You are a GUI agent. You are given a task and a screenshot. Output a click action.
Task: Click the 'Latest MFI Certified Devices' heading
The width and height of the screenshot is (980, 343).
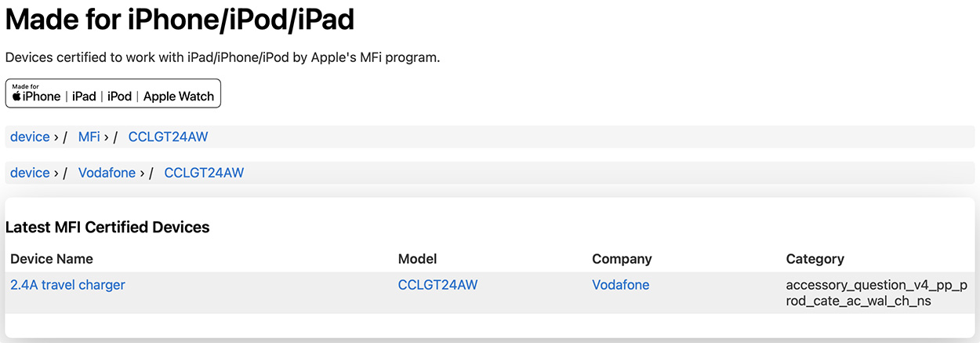[107, 228]
